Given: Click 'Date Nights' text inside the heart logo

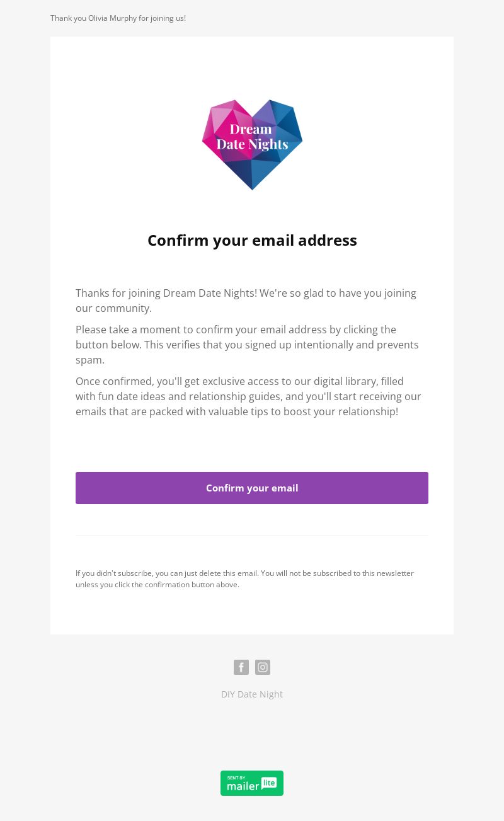Looking at the screenshot, I should [252, 144].
